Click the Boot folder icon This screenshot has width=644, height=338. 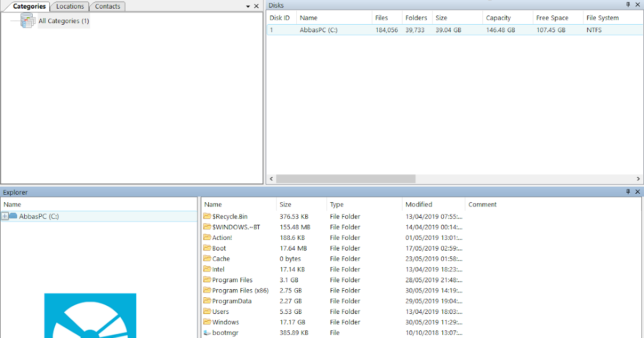point(207,248)
